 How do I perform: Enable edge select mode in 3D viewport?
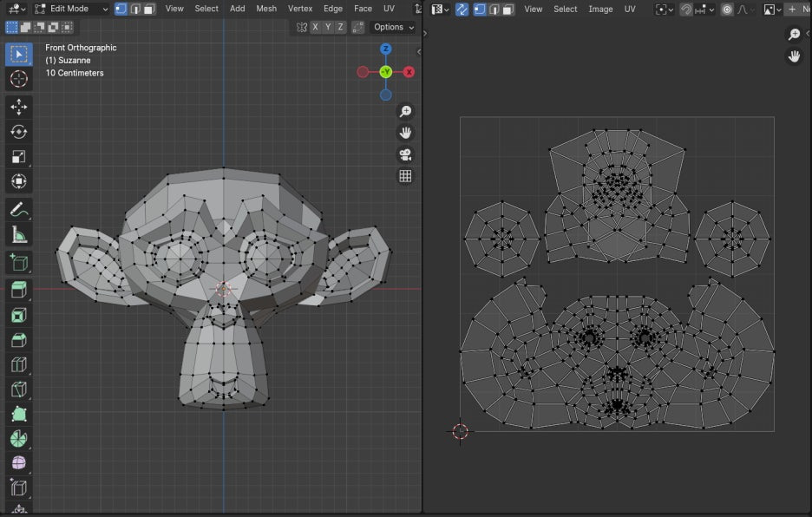135,9
